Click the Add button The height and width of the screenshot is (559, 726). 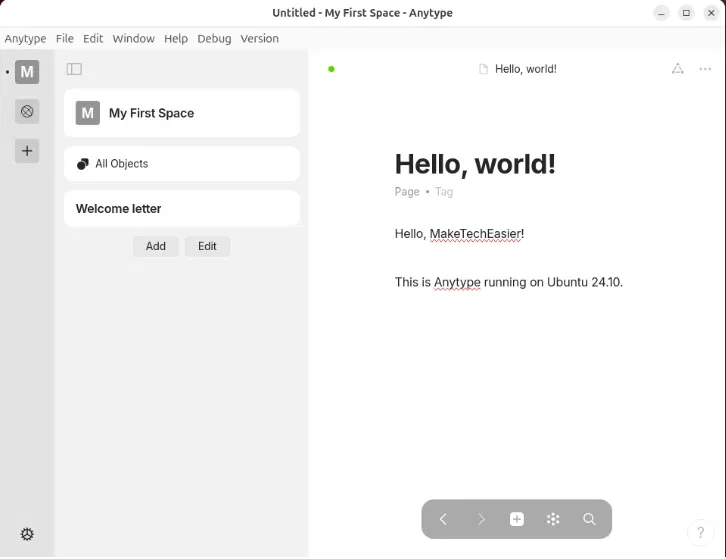coord(156,246)
